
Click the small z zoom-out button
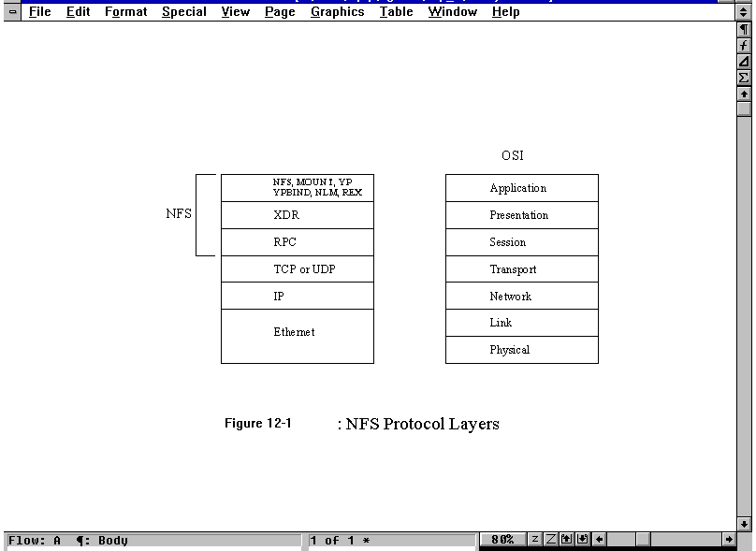point(535,540)
